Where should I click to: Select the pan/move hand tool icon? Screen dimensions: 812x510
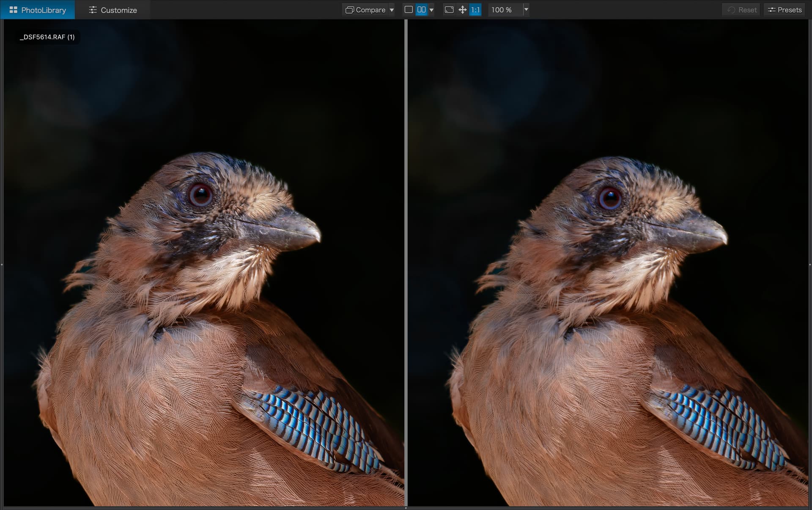point(462,9)
